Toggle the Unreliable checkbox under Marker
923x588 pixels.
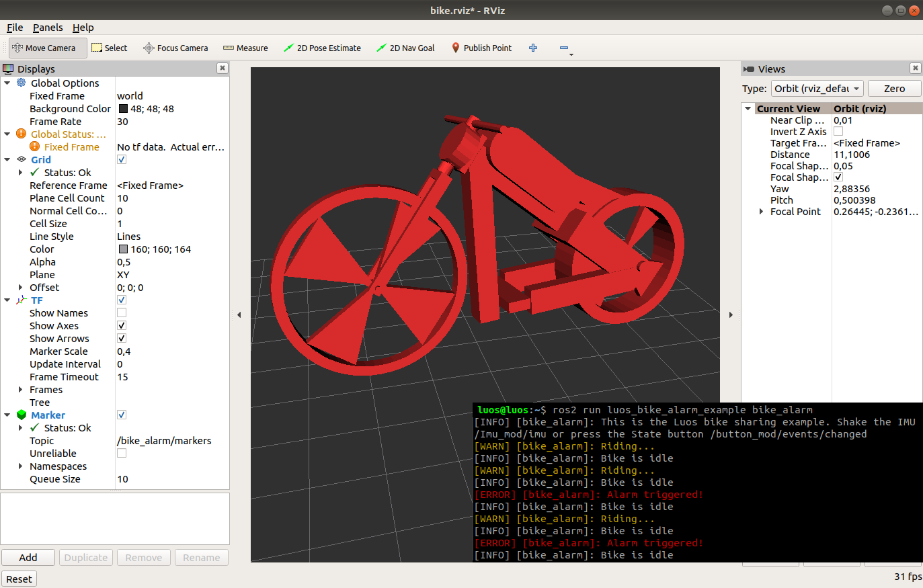[122, 453]
